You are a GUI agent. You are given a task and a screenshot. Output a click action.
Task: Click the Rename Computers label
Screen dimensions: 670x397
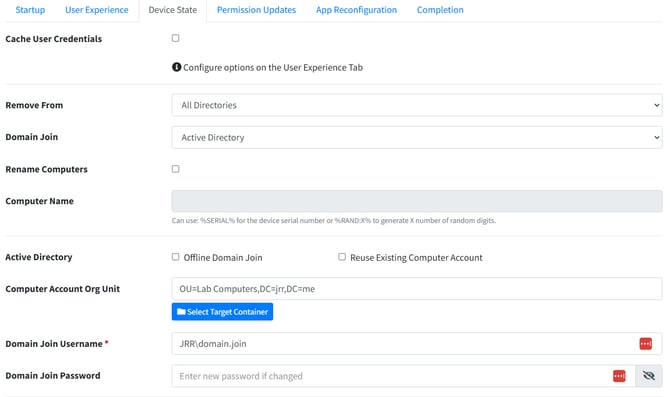(x=46, y=169)
